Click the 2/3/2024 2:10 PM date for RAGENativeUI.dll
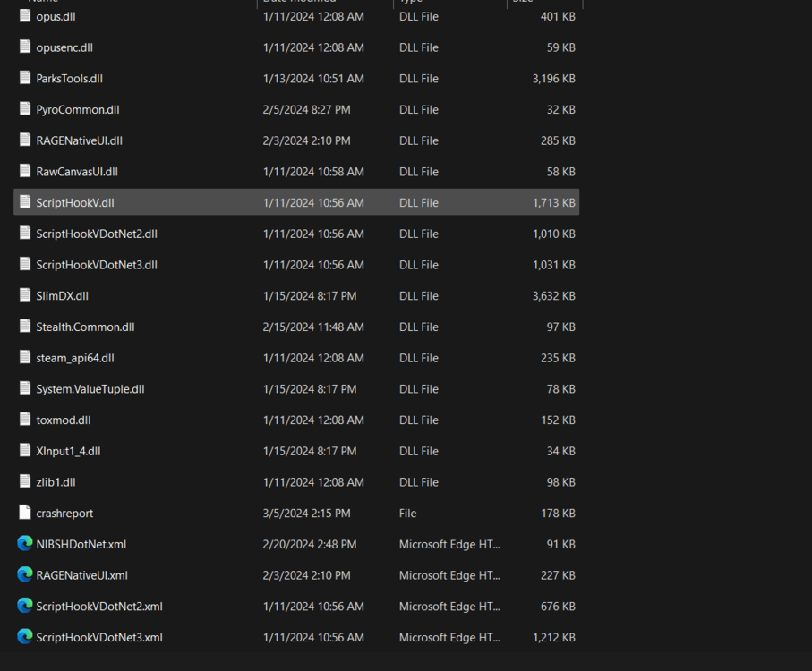 click(306, 140)
